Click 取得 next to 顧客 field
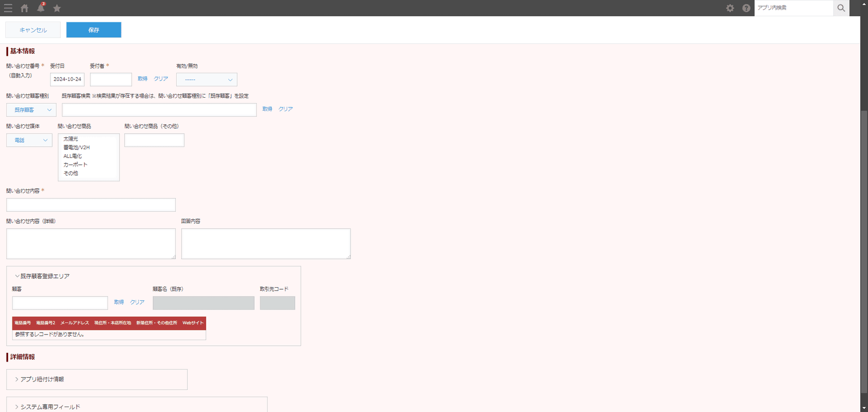Image resolution: width=868 pixels, height=412 pixels. [x=119, y=302]
